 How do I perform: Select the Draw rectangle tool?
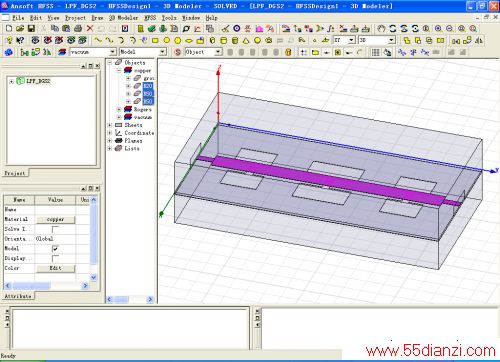coord(155,41)
